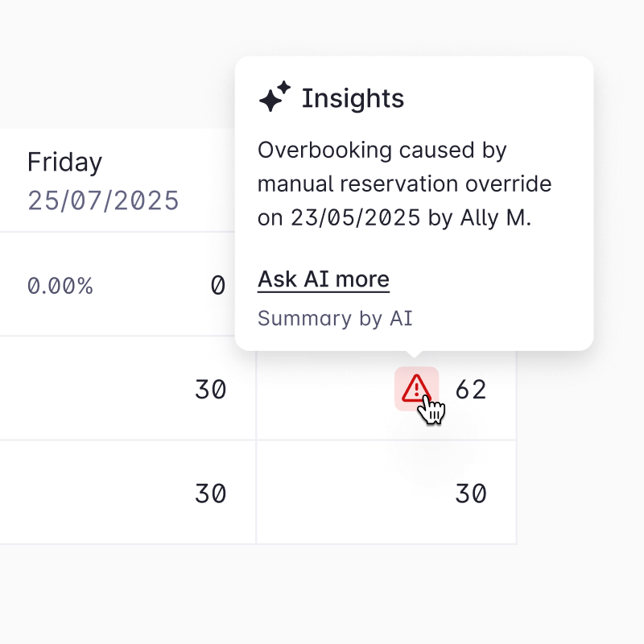This screenshot has width=644, height=644.
Task: Select the 0 value in Friday column
Action: pos(217,285)
